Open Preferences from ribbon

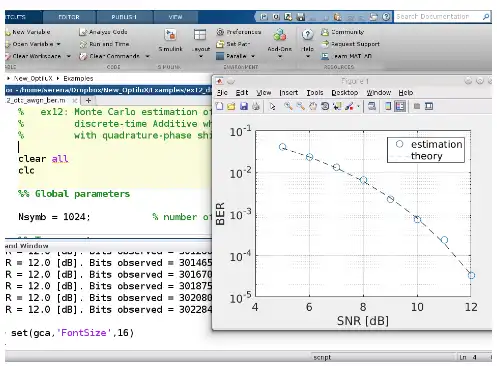(x=239, y=32)
